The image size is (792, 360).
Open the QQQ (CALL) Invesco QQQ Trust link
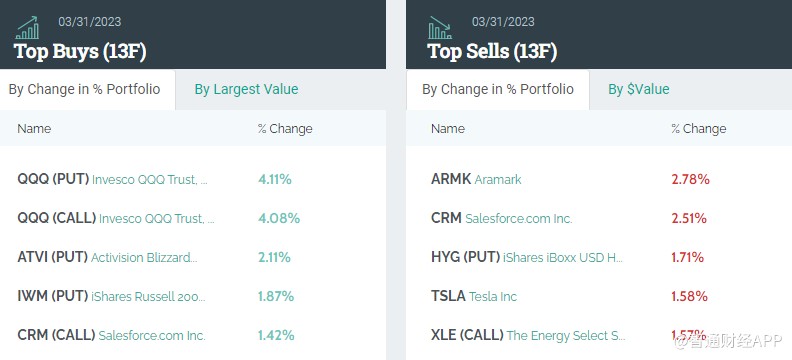click(116, 218)
